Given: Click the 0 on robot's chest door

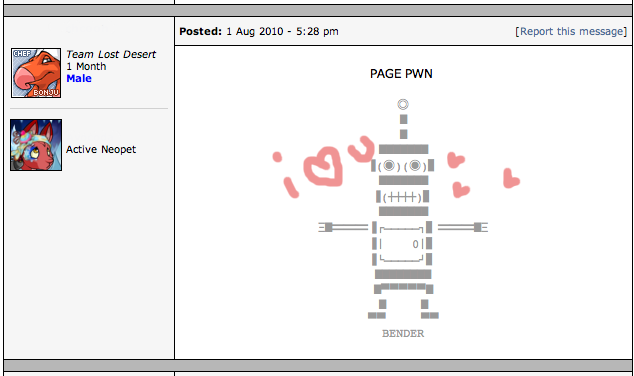Looking at the screenshot, I should click(415, 244).
